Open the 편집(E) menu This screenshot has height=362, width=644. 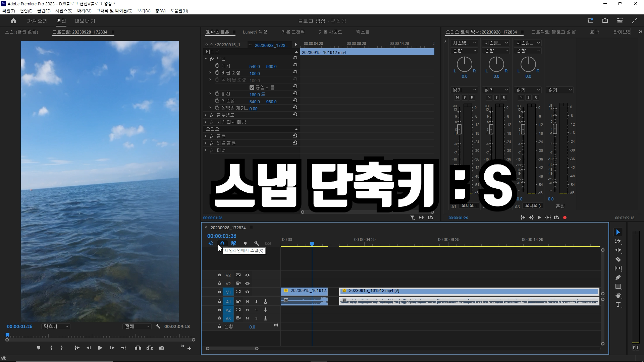[26, 11]
